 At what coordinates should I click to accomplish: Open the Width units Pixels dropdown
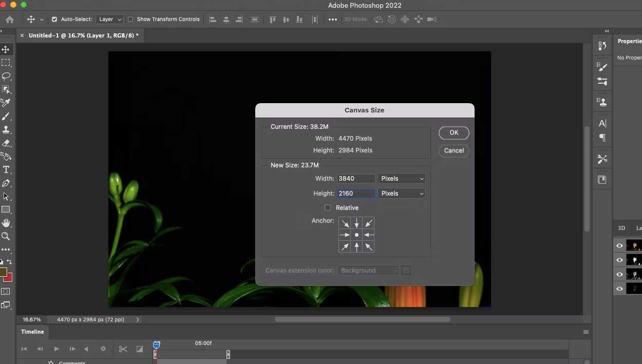pos(402,179)
